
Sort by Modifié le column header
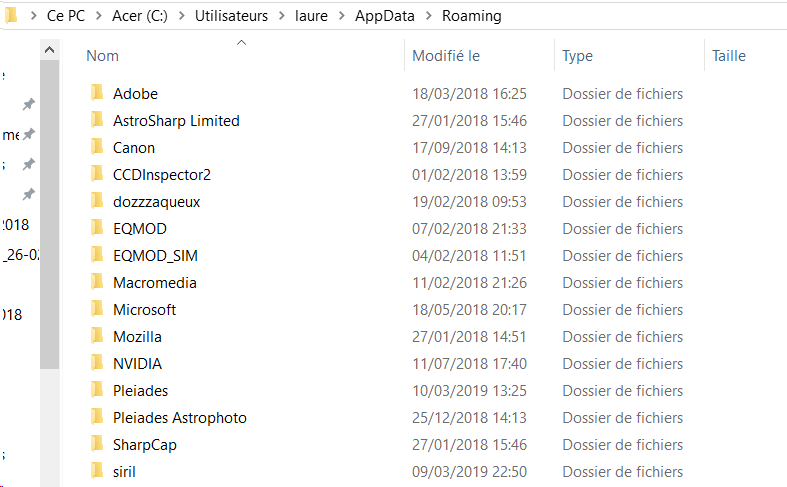click(446, 56)
